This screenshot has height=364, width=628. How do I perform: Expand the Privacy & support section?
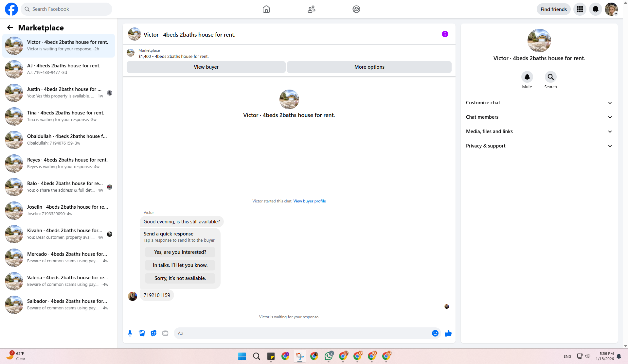(x=539, y=146)
